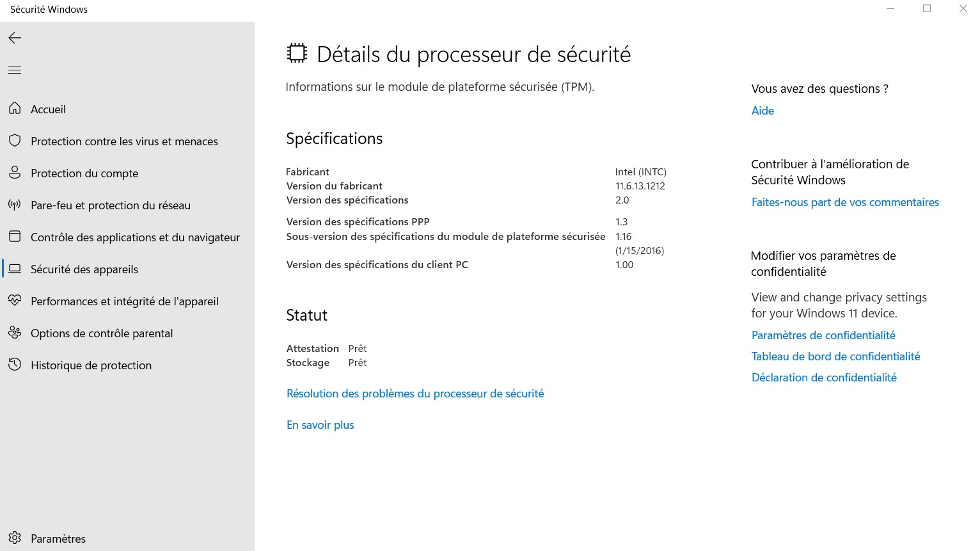Open Tableau de bord de confidentialité
The width and height of the screenshot is (980, 551).
point(835,356)
